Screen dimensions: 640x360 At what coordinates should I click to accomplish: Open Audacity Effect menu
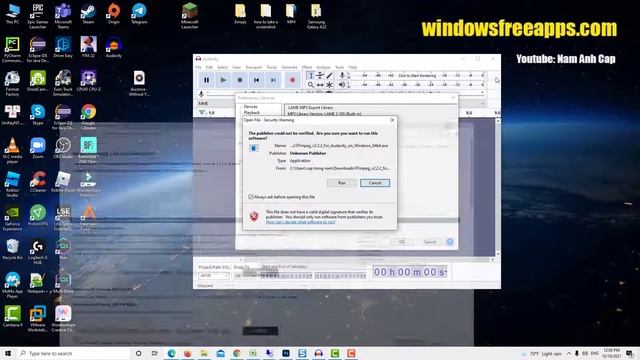[307, 67]
